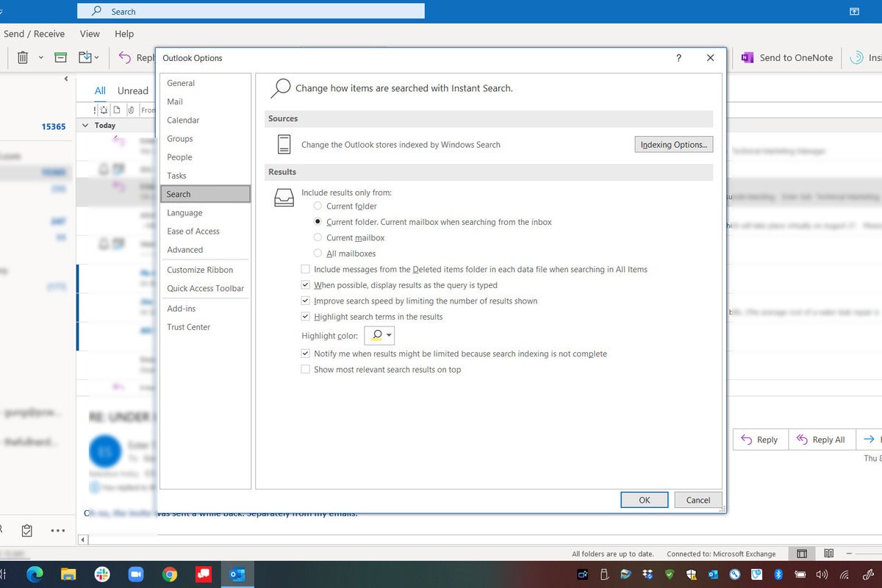Click the volume speaker icon in tray
The width and height of the screenshot is (882, 588).
coord(822,575)
